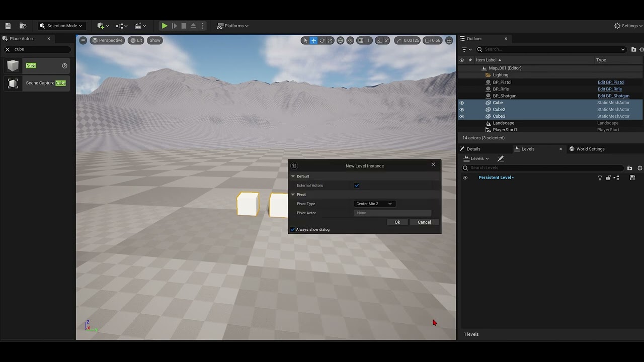The image size is (644, 362).
Task: Click the Search Levels input field
Action: pos(543,168)
